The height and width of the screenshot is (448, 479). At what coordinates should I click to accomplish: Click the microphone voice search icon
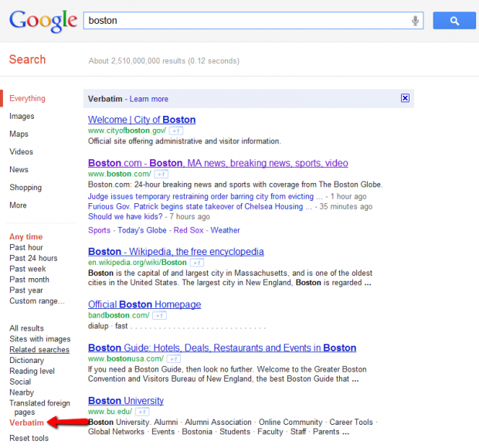tap(415, 21)
